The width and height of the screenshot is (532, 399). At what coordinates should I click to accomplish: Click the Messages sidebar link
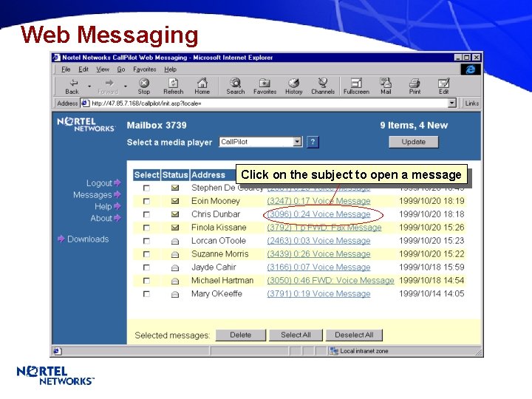pyautogui.click(x=97, y=195)
